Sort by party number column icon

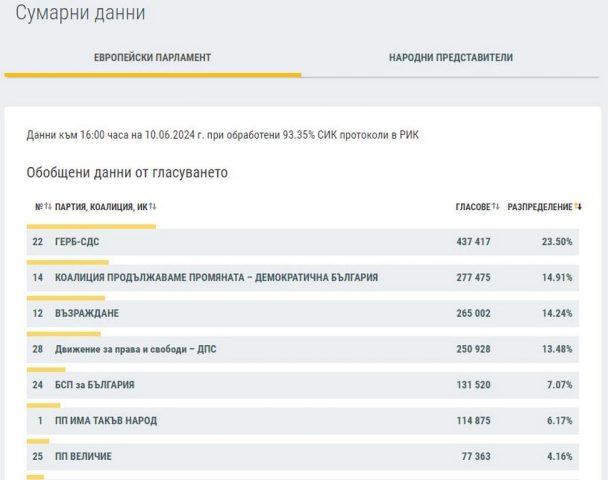tap(47, 207)
